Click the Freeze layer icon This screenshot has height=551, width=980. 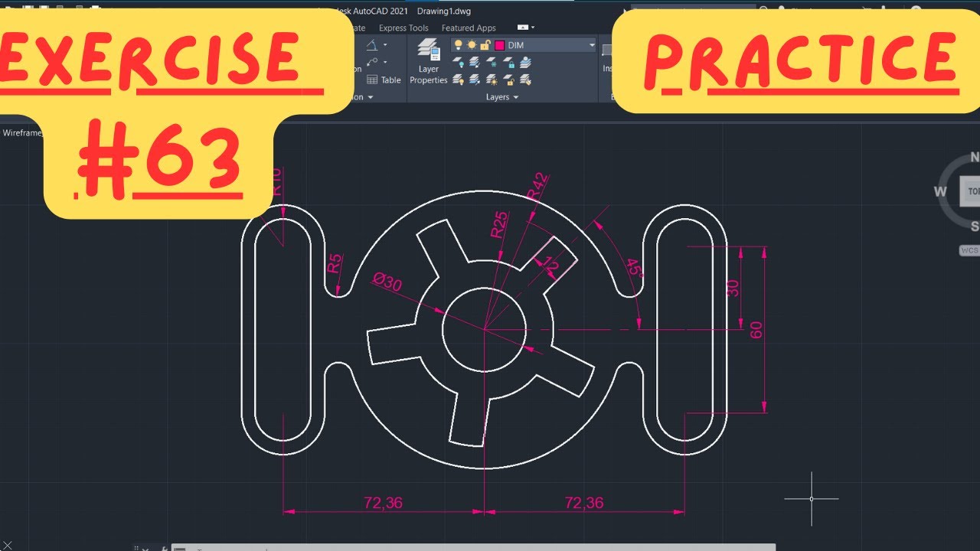[x=492, y=62]
